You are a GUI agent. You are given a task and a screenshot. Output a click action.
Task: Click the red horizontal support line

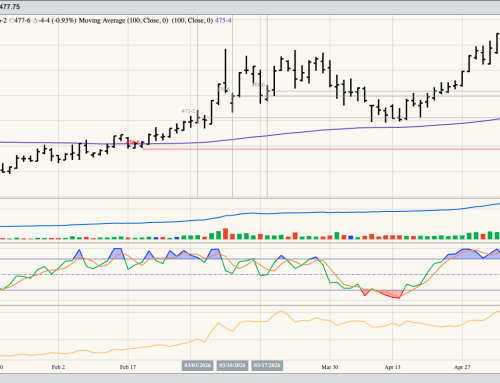click(321, 149)
